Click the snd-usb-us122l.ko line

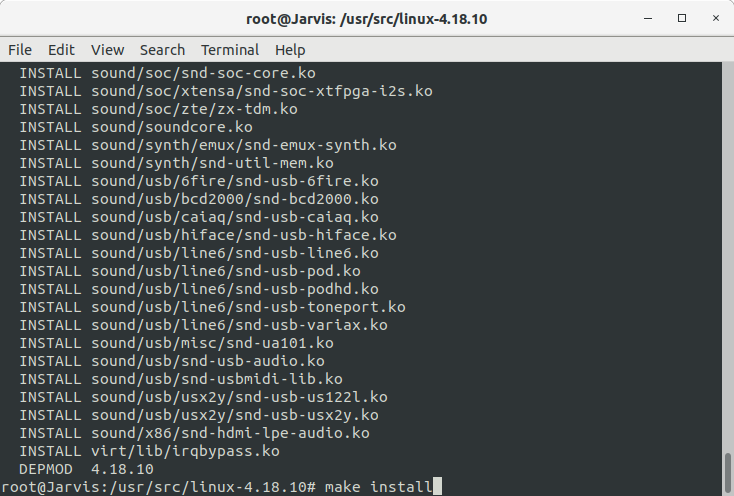point(203,398)
